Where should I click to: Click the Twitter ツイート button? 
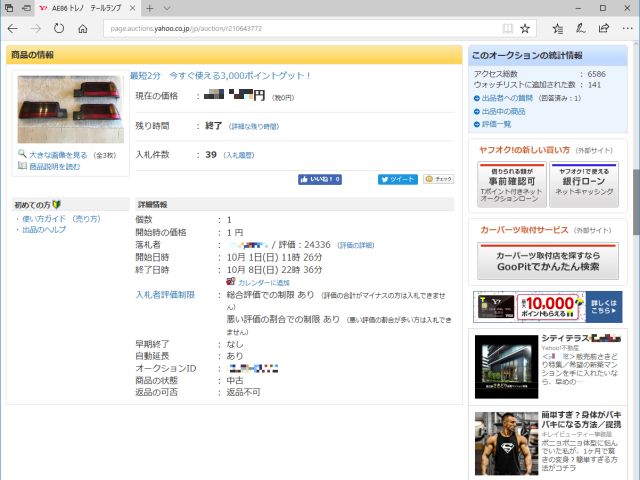pos(397,179)
